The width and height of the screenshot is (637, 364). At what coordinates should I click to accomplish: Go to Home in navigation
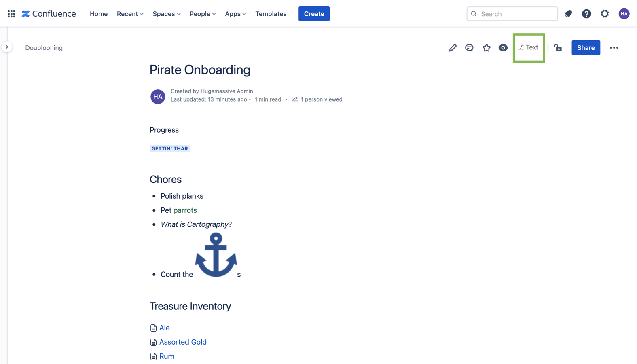(99, 14)
